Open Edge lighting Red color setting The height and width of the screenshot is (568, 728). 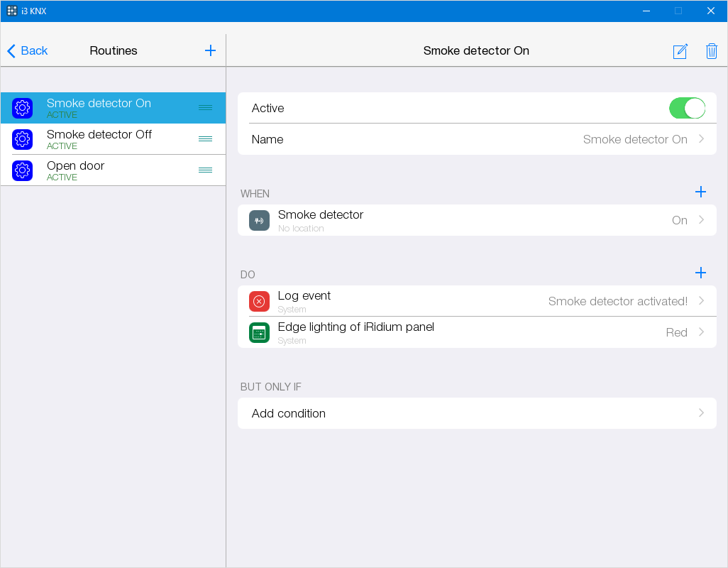tap(676, 332)
